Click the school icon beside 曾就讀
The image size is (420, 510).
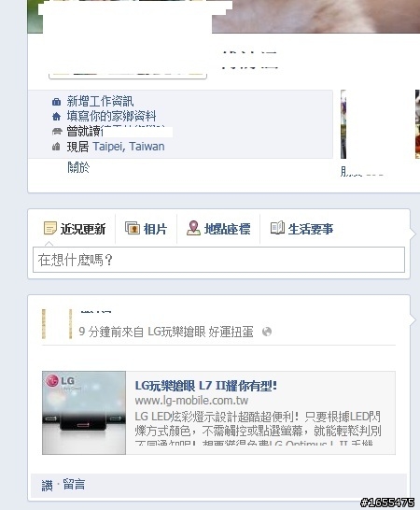57,132
